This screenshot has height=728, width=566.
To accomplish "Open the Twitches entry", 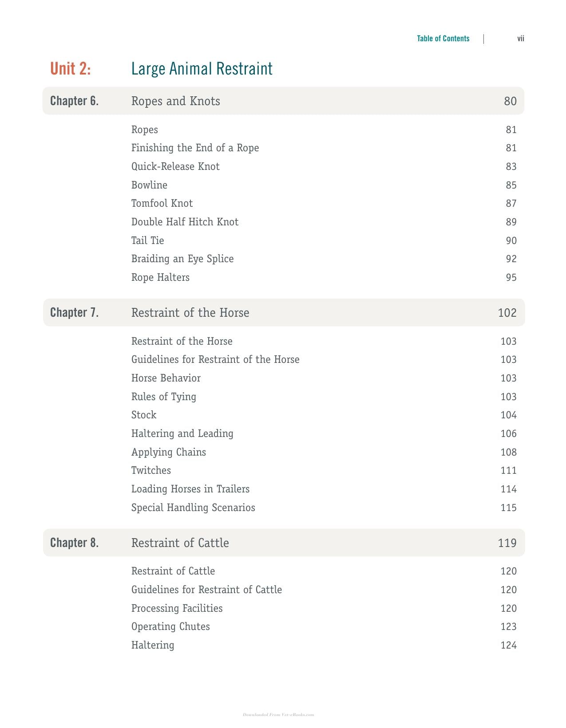I will tap(151, 470).
